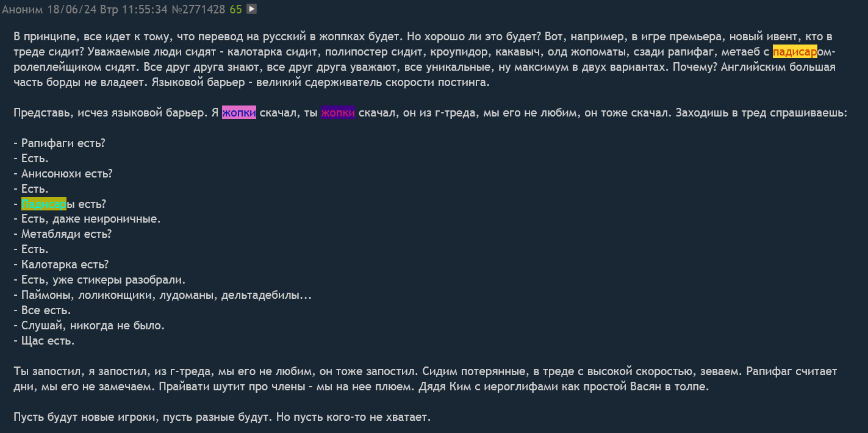Click the line 'Анисонюхи есть?'

click(x=63, y=174)
